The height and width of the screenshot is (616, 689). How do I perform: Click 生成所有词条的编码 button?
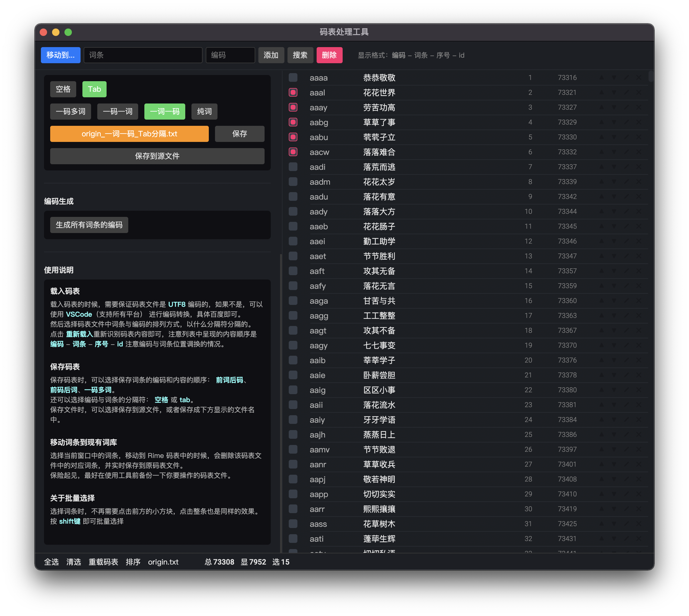coord(89,225)
